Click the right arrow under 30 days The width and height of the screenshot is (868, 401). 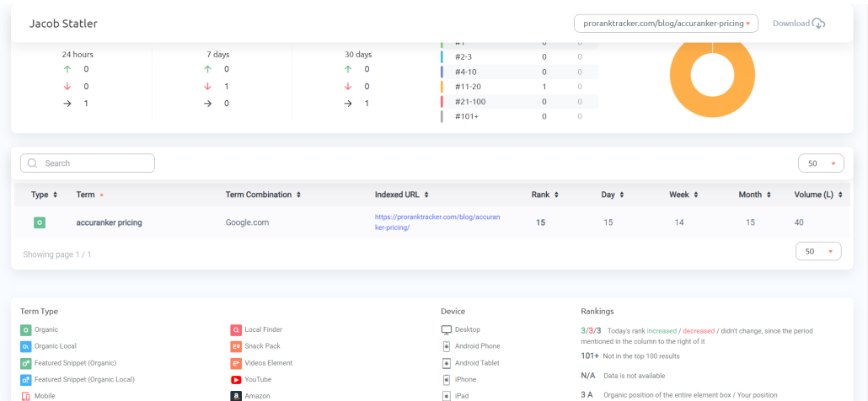point(348,104)
